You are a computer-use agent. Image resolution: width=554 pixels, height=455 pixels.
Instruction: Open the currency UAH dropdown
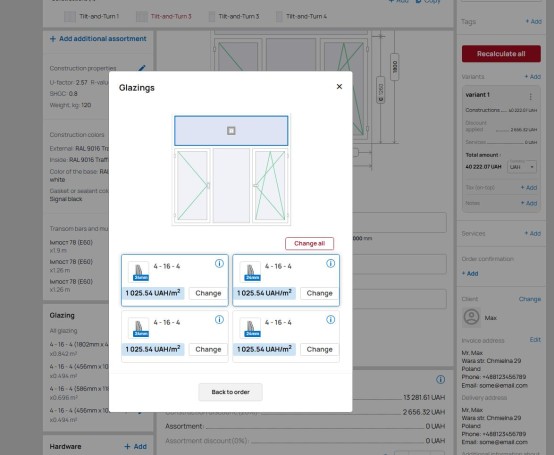tap(522, 167)
